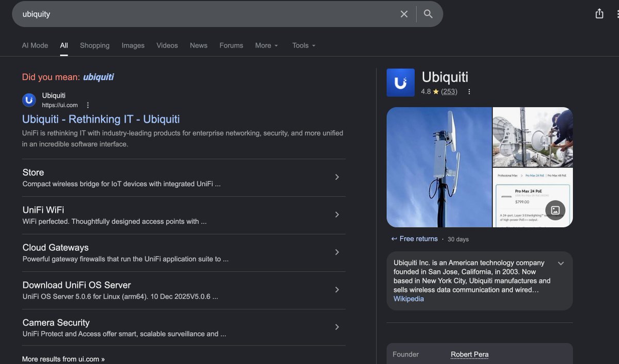Click the Ubiquiti favicon beside the search result

29,100
